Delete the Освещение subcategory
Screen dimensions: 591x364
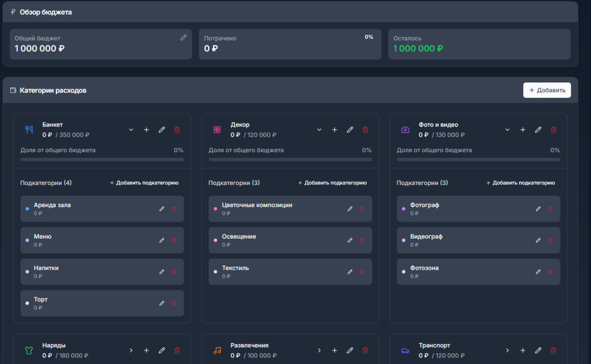tap(362, 240)
